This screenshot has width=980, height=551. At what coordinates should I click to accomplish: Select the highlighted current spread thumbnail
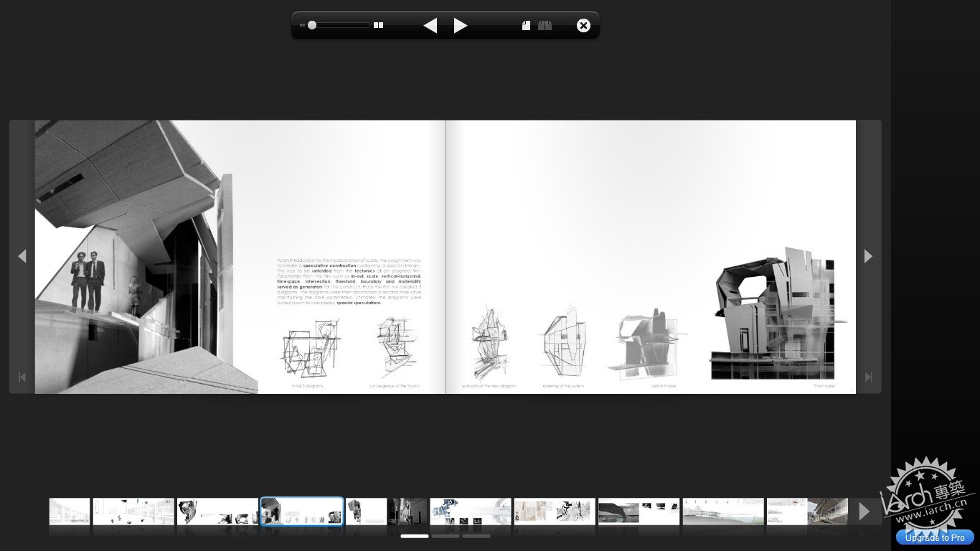pyautogui.click(x=302, y=512)
